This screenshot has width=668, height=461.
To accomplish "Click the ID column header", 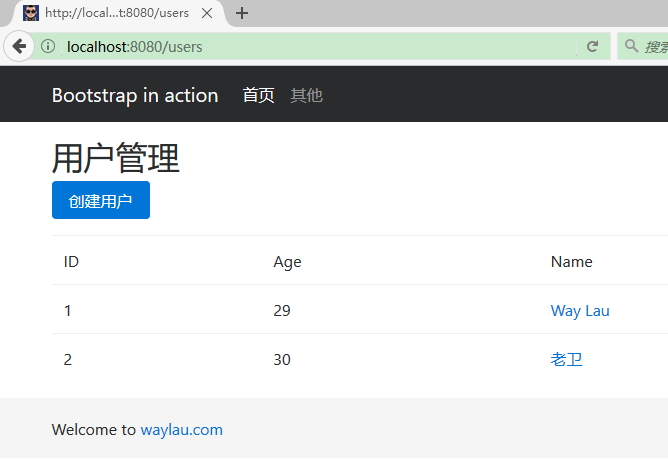I will tap(71, 262).
